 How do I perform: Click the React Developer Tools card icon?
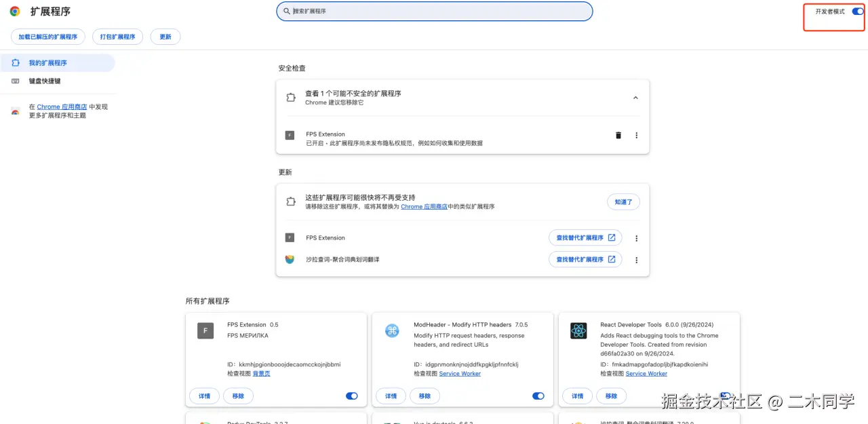[x=578, y=330]
